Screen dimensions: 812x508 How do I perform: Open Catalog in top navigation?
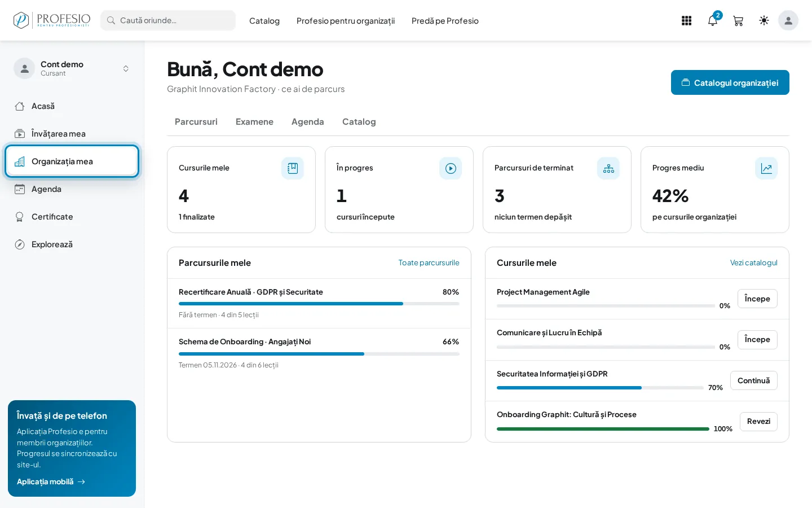(x=264, y=21)
